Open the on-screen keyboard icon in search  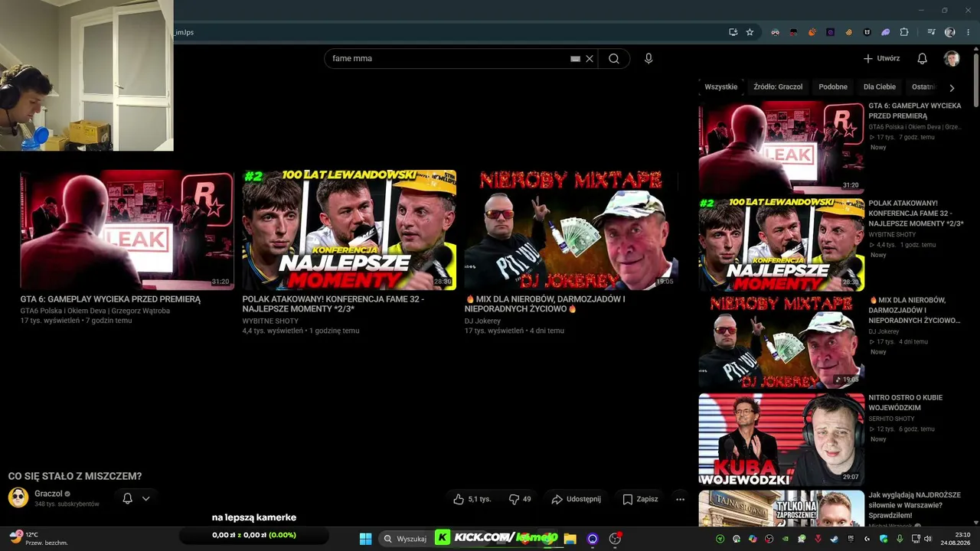click(575, 58)
